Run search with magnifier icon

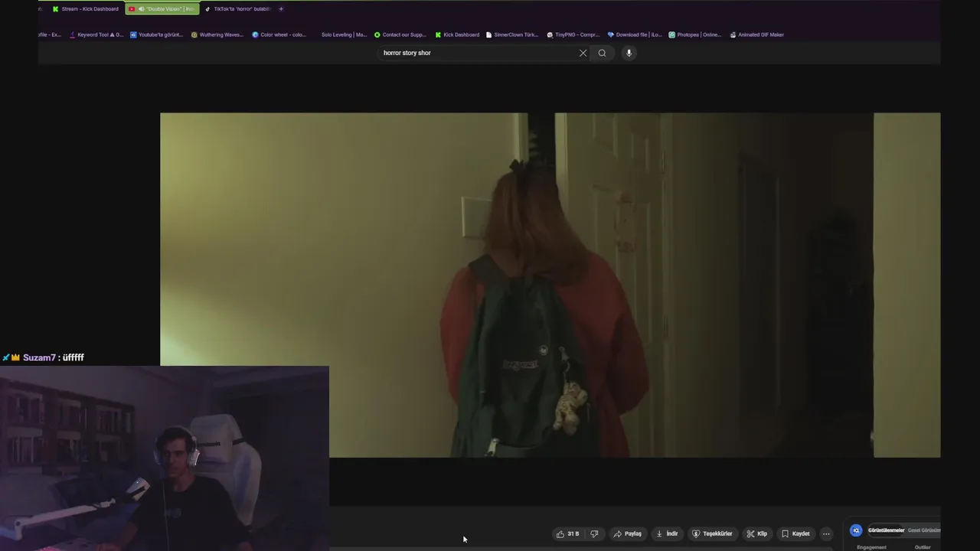click(x=602, y=53)
